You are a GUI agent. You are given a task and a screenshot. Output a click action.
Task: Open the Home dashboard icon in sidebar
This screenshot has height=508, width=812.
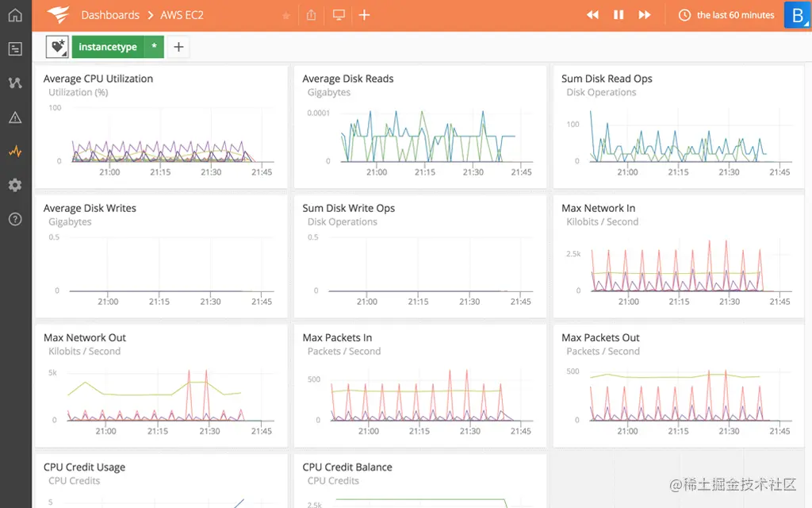coord(14,14)
